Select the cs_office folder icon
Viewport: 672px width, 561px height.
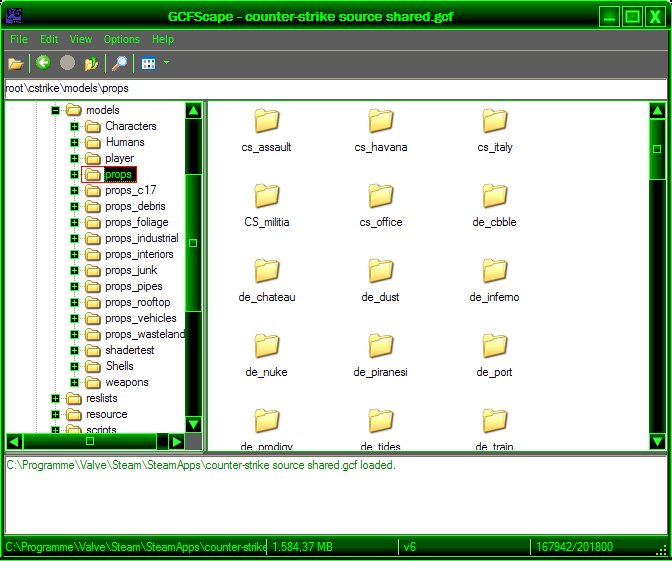coord(381,195)
